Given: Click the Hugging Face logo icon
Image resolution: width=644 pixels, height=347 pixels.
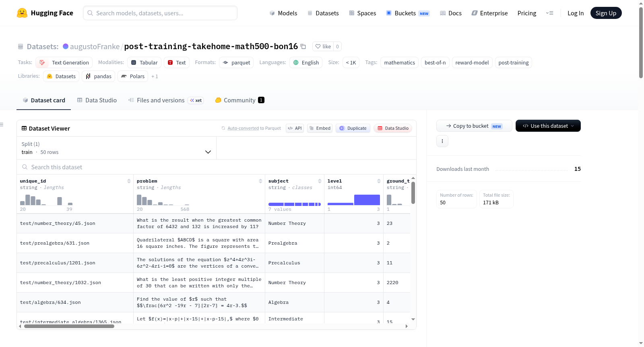Looking at the screenshot, I should pos(22,13).
